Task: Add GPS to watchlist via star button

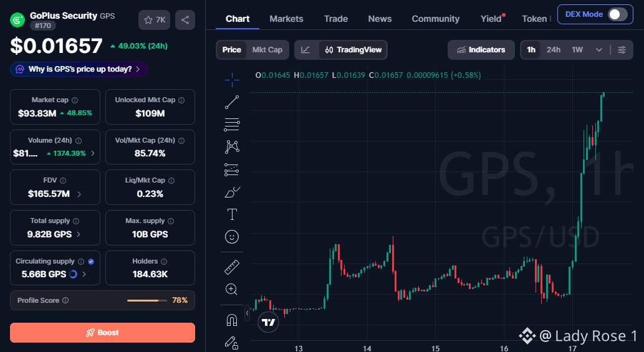Action: tap(155, 20)
